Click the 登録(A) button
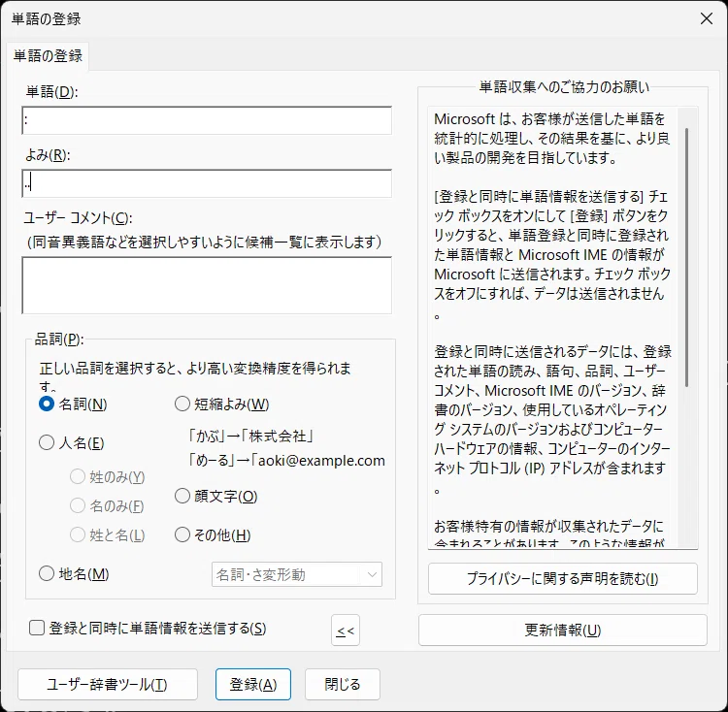This screenshot has width=728, height=712. (x=253, y=684)
